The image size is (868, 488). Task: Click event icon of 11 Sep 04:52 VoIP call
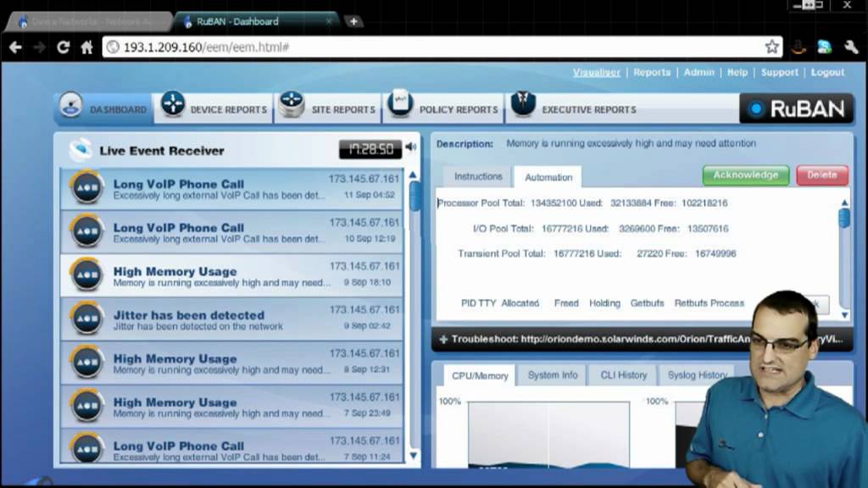pos(87,187)
